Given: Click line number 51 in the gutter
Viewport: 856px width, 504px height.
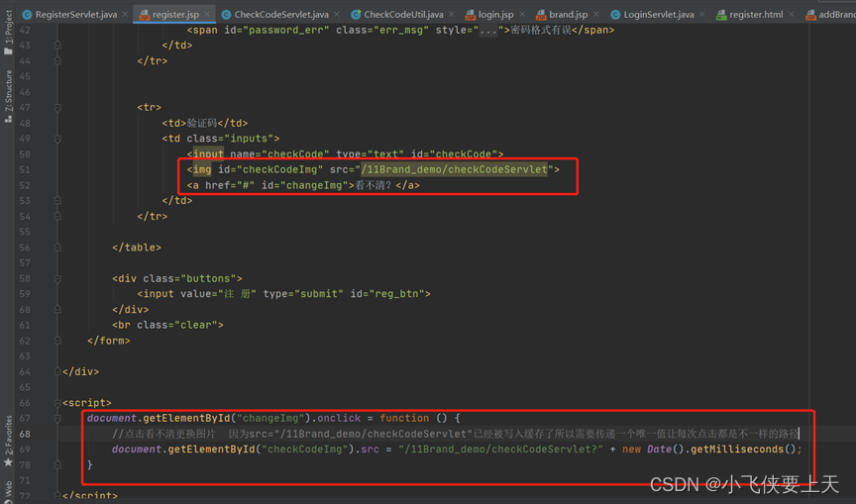Looking at the screenshot, I should click(25, 169).
